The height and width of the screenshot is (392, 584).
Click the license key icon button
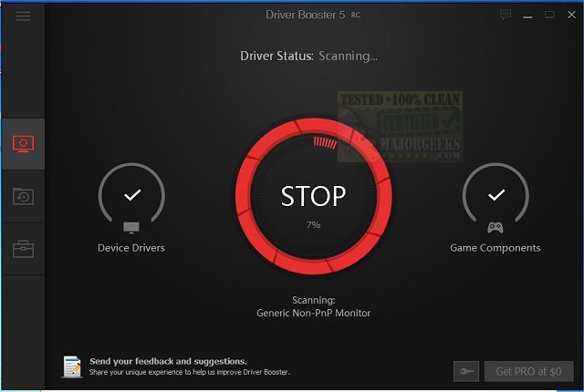pyautogui.click(x=466, y=371)
